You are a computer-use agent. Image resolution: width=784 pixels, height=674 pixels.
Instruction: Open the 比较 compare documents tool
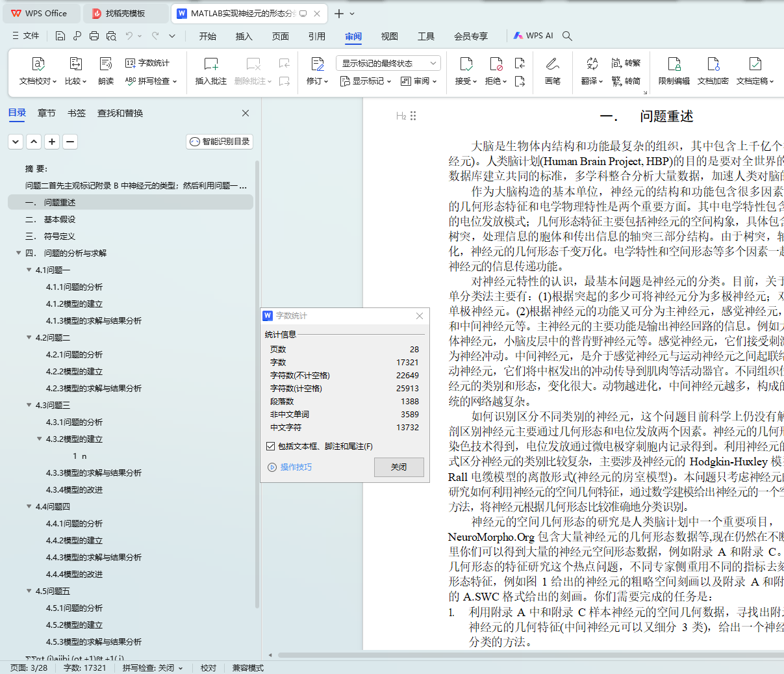tap(75, 71)
